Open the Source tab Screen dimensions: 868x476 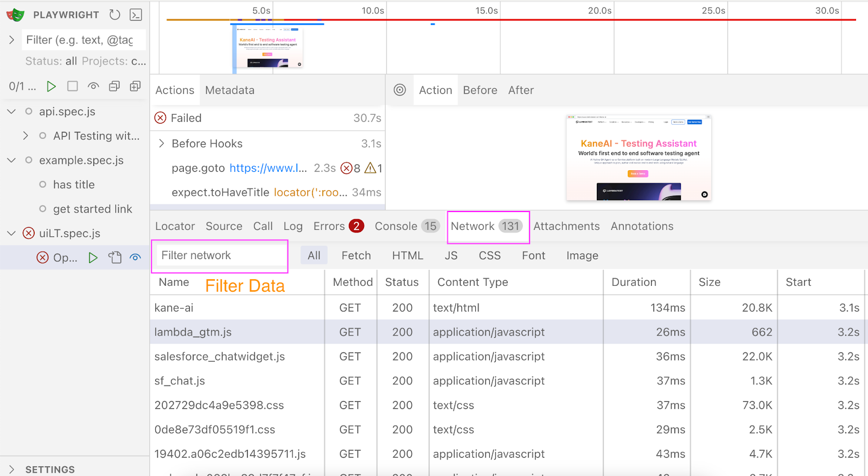224,226
